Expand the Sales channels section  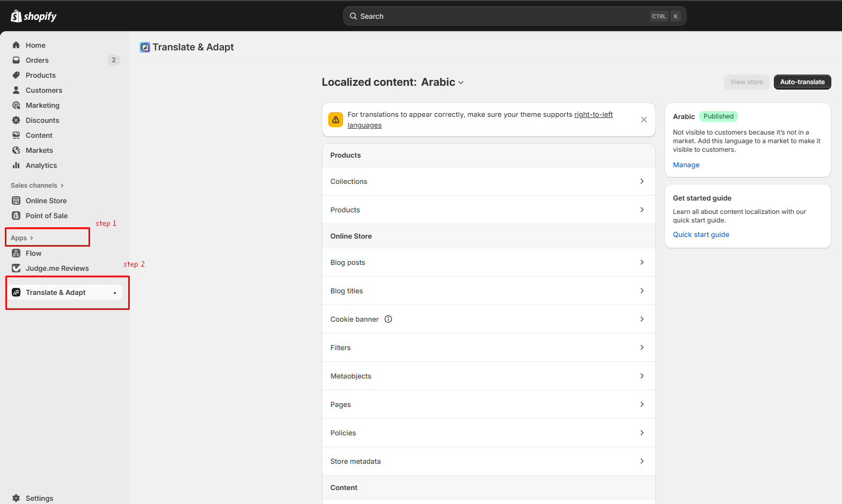[37, 186]
